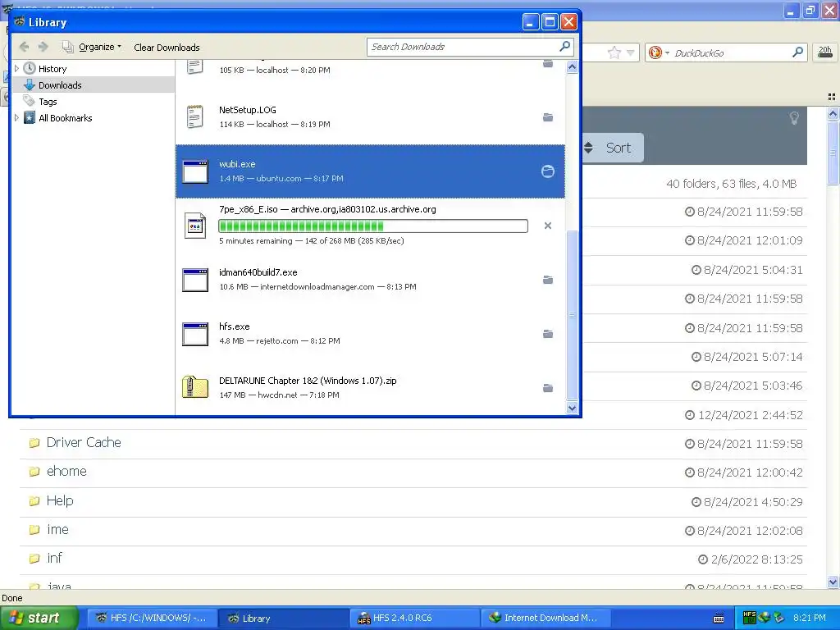
Task: Open the Windows start menu
Action: click(39, 618)
